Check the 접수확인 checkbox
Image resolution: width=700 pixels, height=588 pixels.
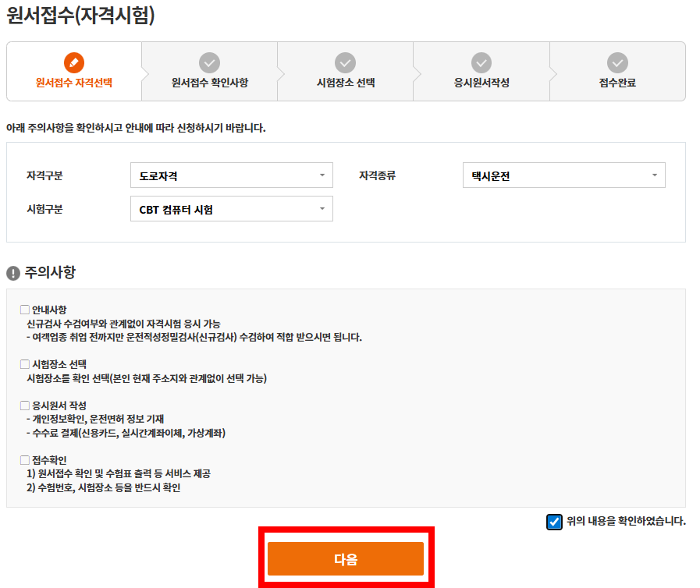pos(25,460)
